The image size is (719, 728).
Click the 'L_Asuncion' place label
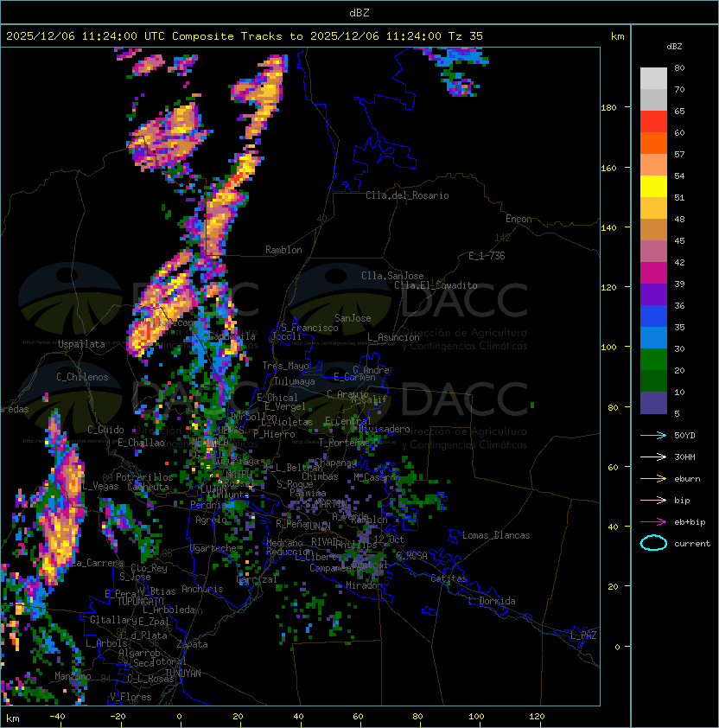[x=393, y=337]
